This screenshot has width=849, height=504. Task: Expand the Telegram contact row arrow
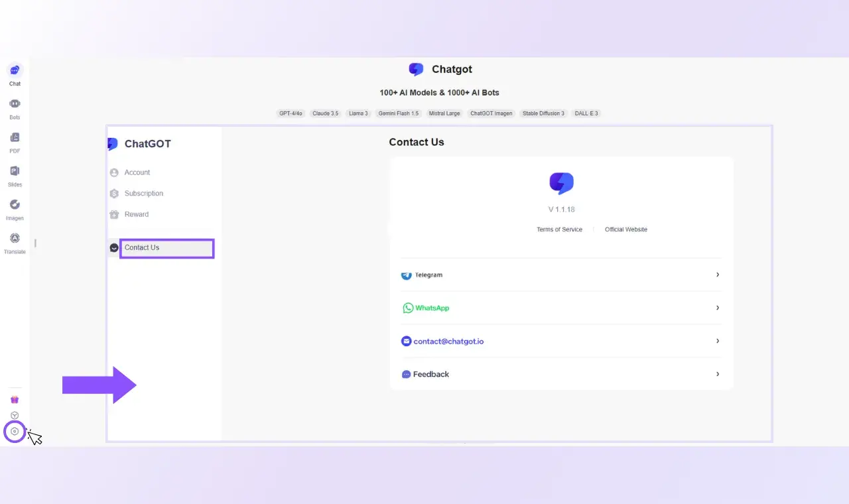717,275
